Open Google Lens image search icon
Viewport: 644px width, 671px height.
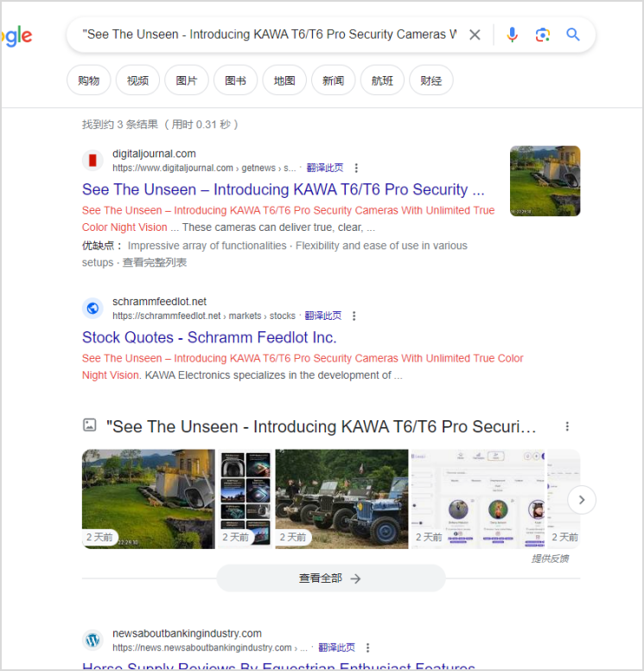pos(543,35)
